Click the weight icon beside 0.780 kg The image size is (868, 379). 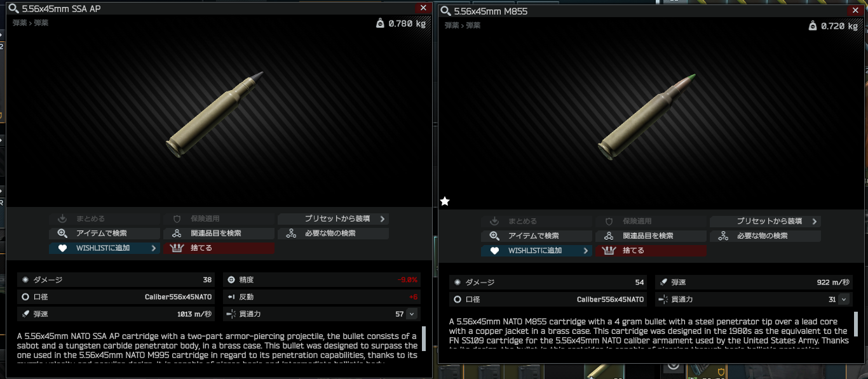380,23
